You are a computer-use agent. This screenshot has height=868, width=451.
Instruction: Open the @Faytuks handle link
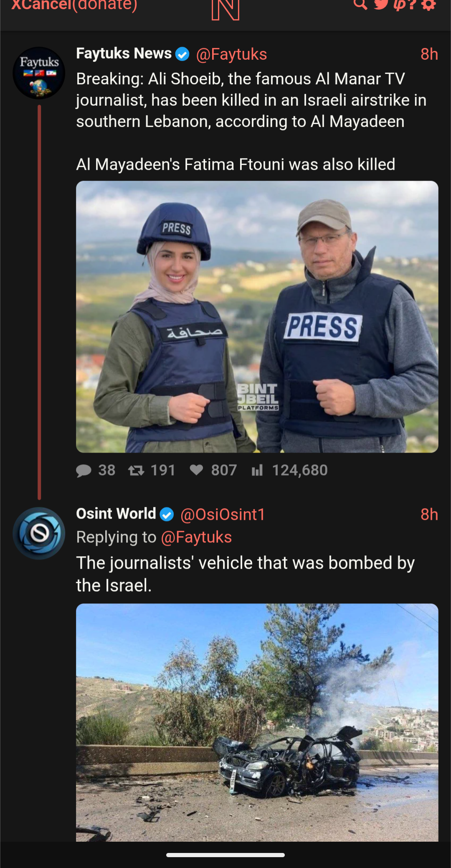pyautogui.click(x=231, y=54)
